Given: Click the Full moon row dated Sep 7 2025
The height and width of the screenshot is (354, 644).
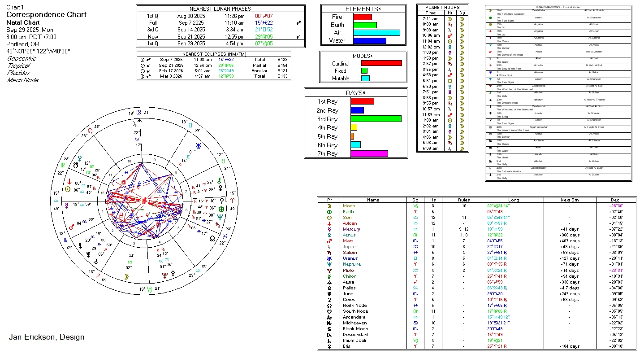Looking at the screenshot, I should 220,22.
